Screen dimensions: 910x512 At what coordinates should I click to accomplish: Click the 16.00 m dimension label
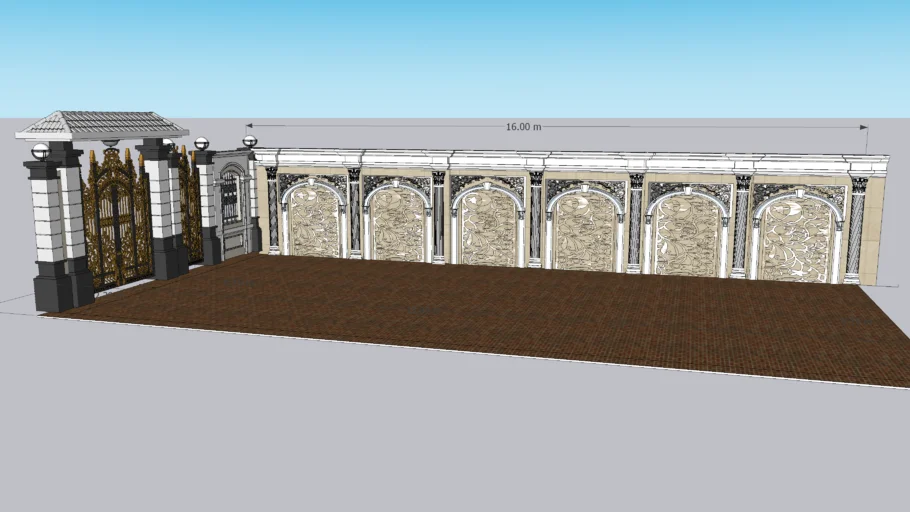[x=523, y=127]
